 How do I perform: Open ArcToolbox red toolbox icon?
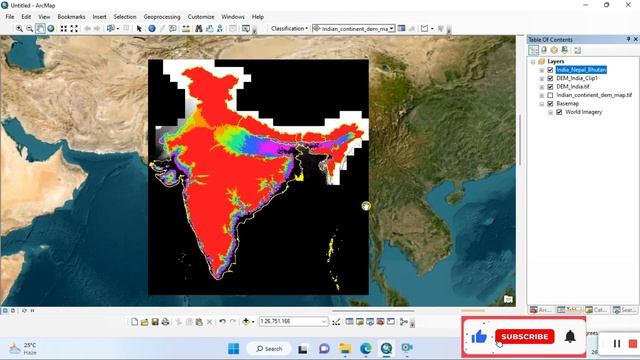380,322
